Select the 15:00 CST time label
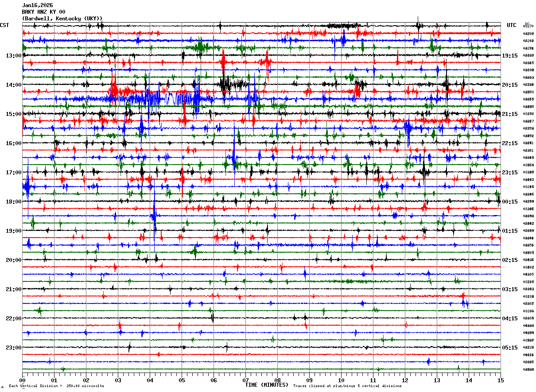 [14, 114]
